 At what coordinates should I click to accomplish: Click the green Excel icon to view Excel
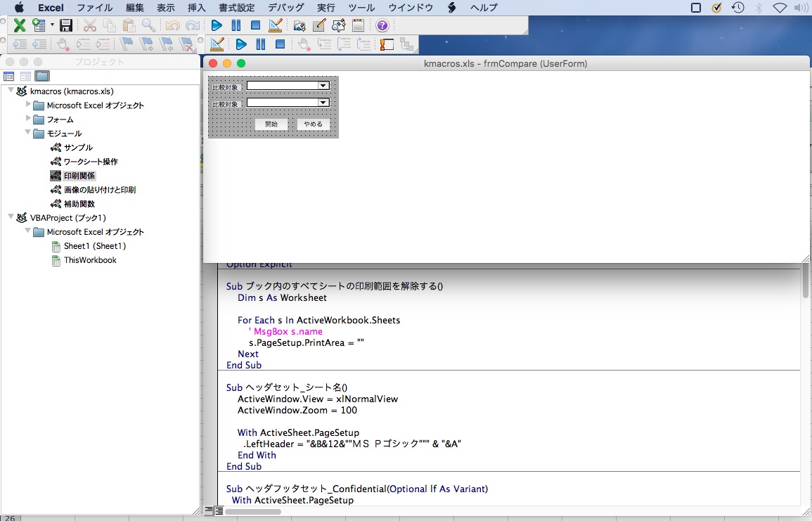tap(20, 25)
